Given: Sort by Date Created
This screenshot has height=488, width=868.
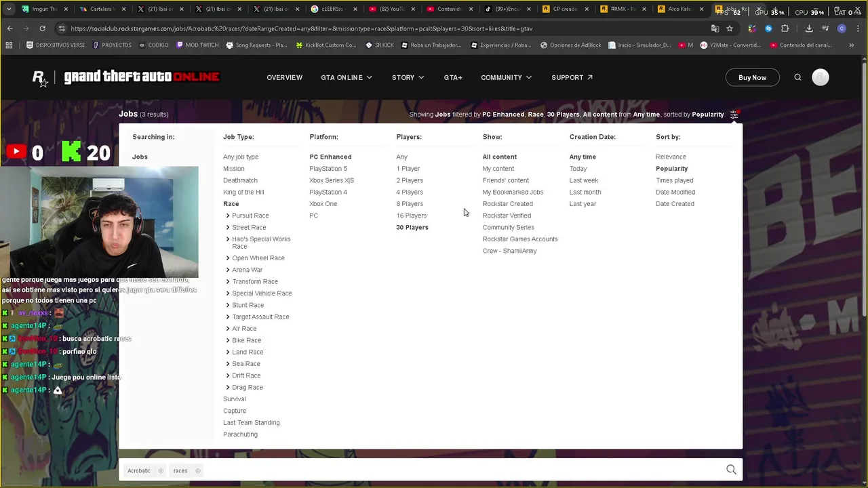Looking at the screenshot, I should (x=675, y=204).
